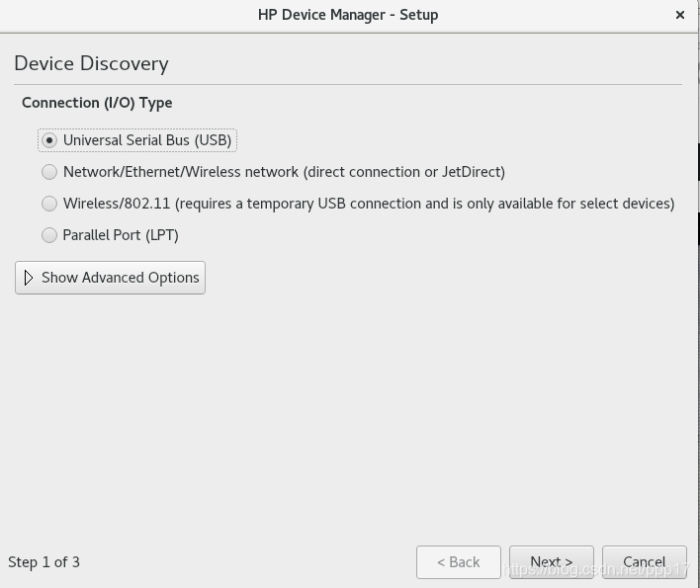Image resolution: width=700 pixels, height=588 pixels.
Task: Click the disabled < Back button
Action: (x=459, y=562)
